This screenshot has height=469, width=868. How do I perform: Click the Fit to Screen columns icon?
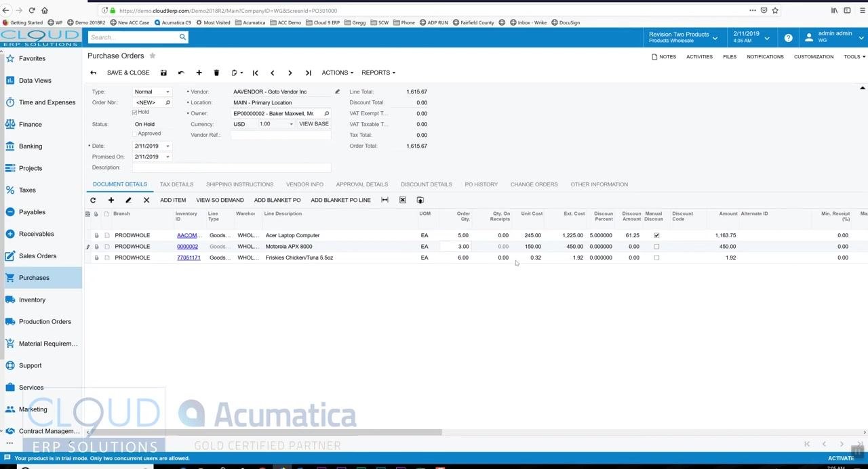384,200
